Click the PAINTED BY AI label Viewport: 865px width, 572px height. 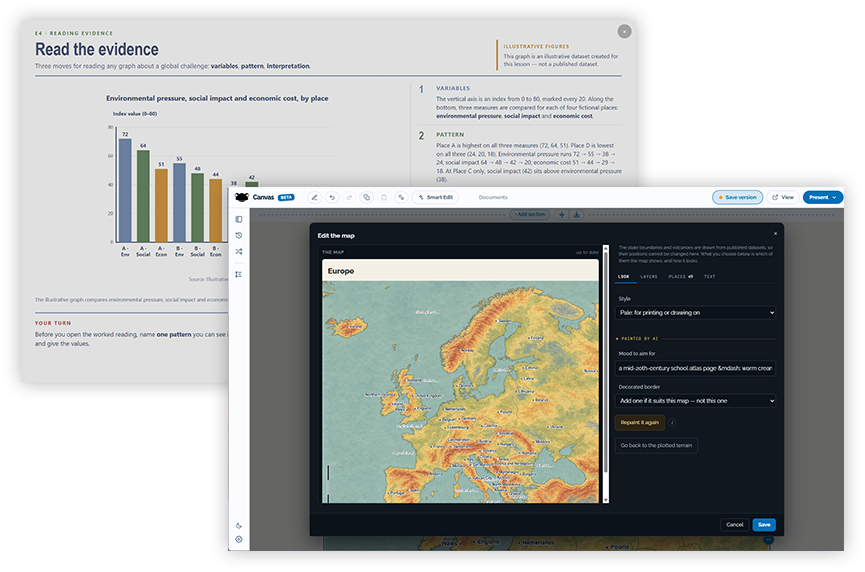639,339
